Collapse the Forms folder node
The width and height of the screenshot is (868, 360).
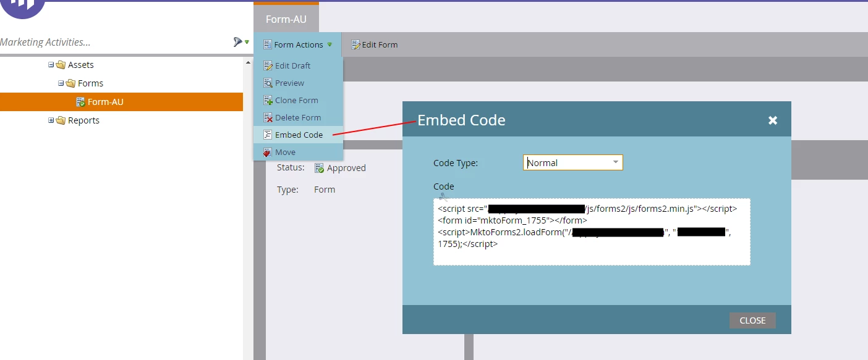pos(61,83)
